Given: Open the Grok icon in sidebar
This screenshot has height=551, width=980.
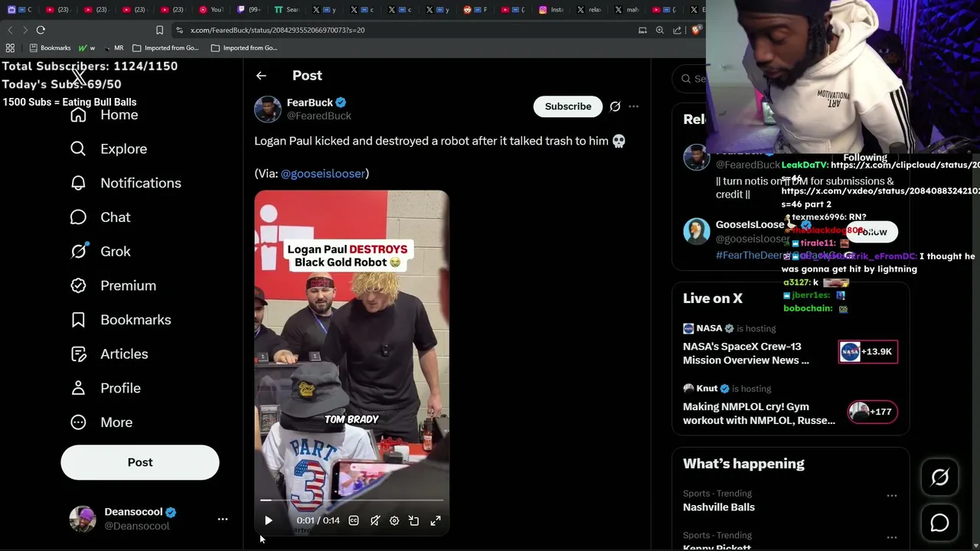Looking at the screenshot, I should point(78,251).
